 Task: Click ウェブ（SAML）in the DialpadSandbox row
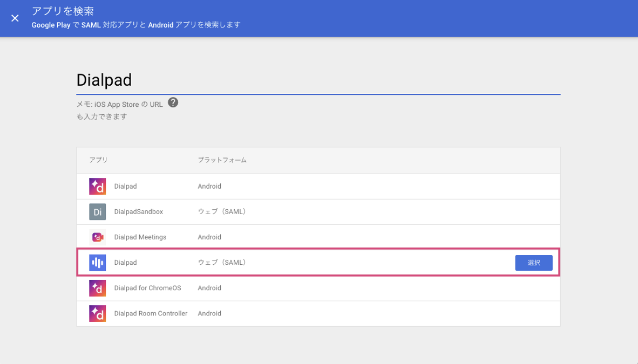point(221,212)
